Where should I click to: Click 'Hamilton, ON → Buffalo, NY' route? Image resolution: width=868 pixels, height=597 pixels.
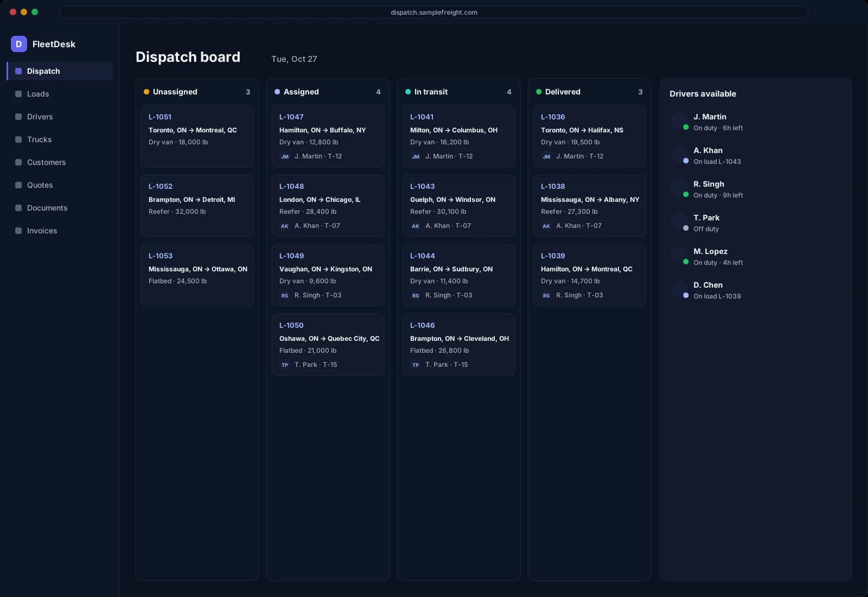tap(323, 130)
